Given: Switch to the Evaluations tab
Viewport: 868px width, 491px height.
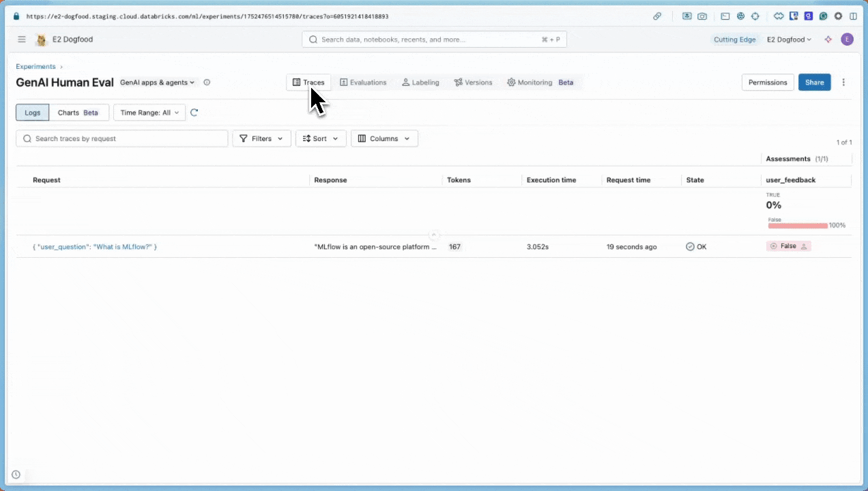Looking at the screenshot, I should (363, 83).
